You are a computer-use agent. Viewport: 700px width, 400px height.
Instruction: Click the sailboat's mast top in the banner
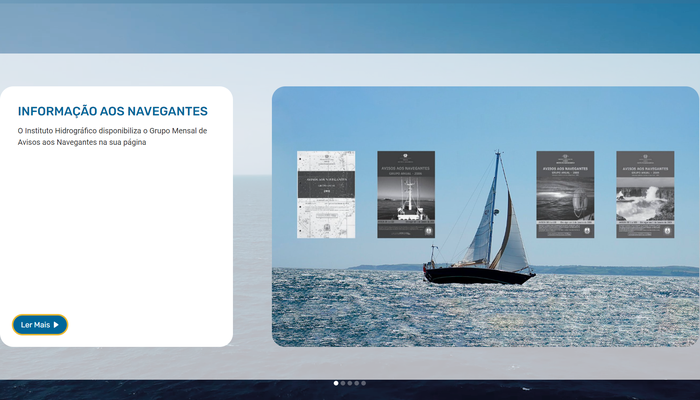tap(498, 155)
